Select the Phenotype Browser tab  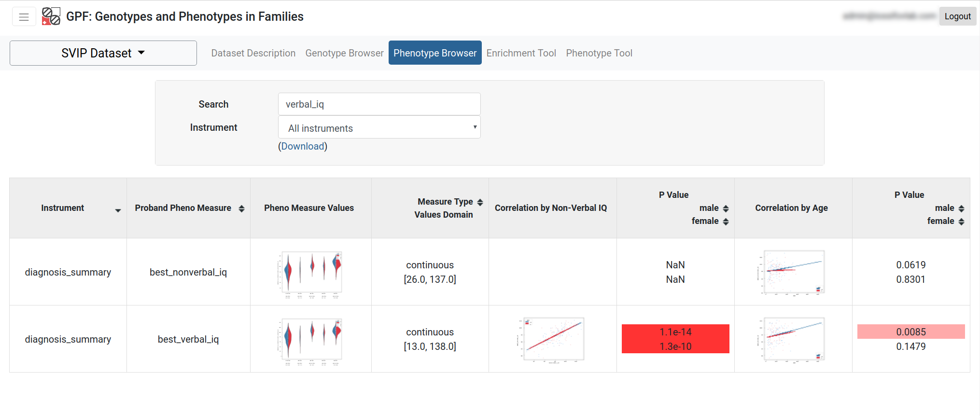435,53
